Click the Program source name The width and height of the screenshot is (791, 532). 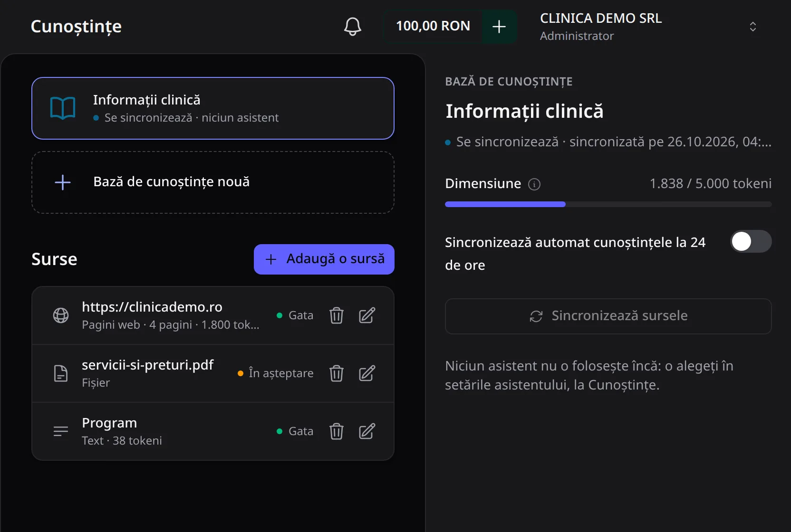[x=109, y=423]
